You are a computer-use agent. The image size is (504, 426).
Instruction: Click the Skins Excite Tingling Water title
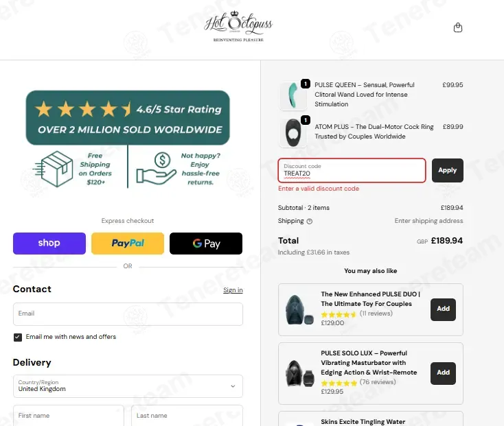[x=363, y=421]
